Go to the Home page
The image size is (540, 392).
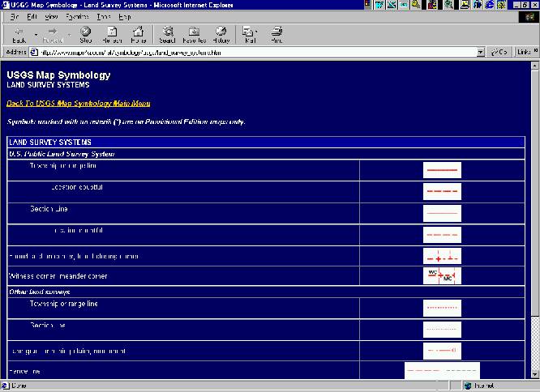pos(139,34)
